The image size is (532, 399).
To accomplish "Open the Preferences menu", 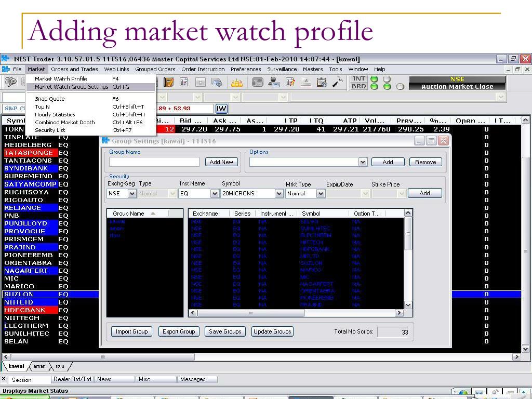I will pyautogui.click(x=246, y=69).
